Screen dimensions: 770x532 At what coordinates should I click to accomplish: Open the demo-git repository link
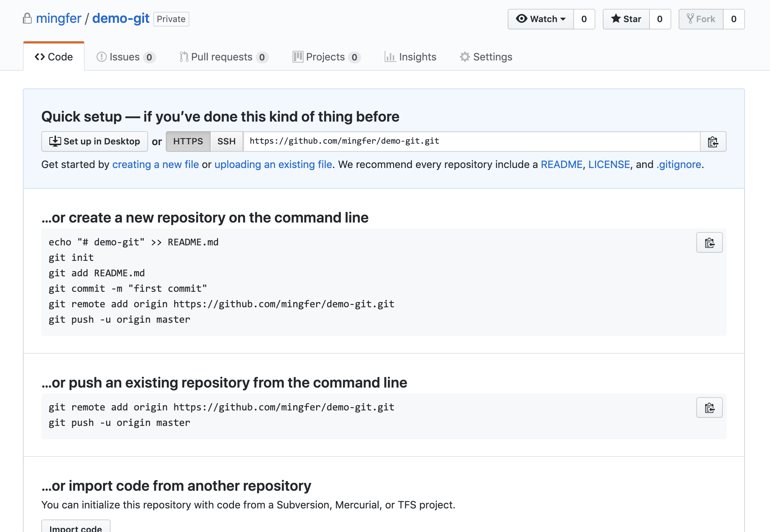point(120,18)
